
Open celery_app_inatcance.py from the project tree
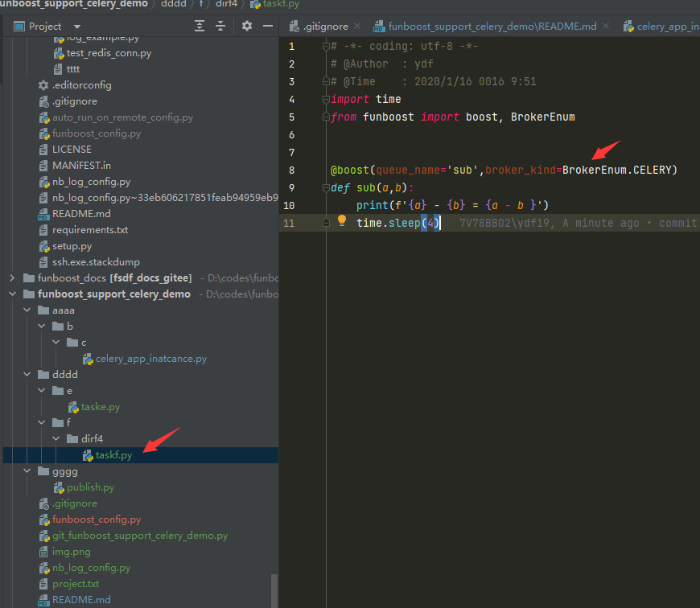[151, 359]
